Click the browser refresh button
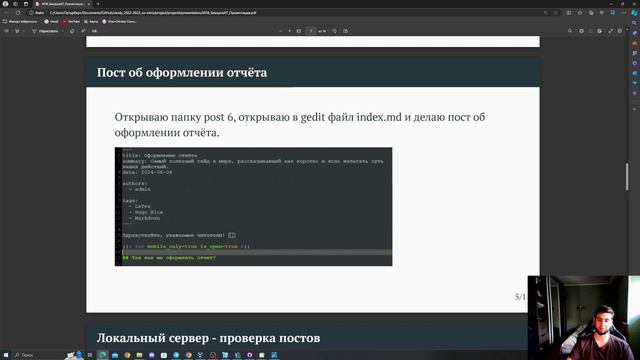 click(x=18, y=13)
